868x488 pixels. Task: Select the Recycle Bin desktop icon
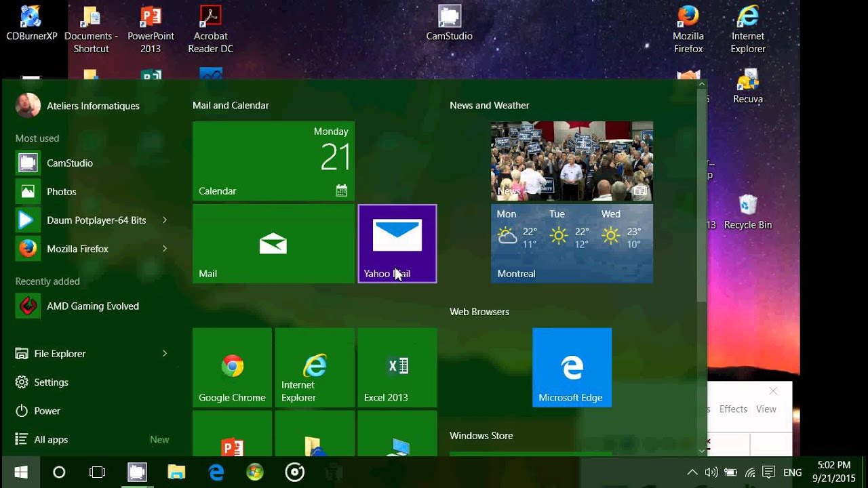click(748, 212)
